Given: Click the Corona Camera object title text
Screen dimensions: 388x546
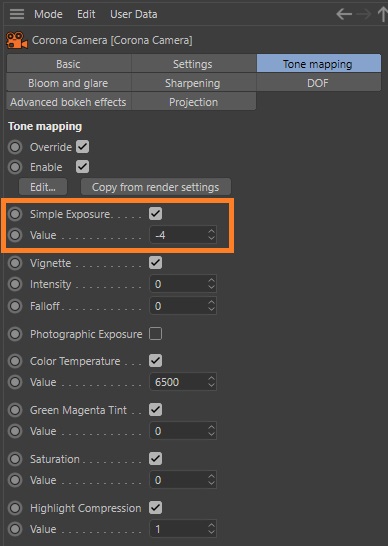Looking at the screenshot, I should 112,40.
